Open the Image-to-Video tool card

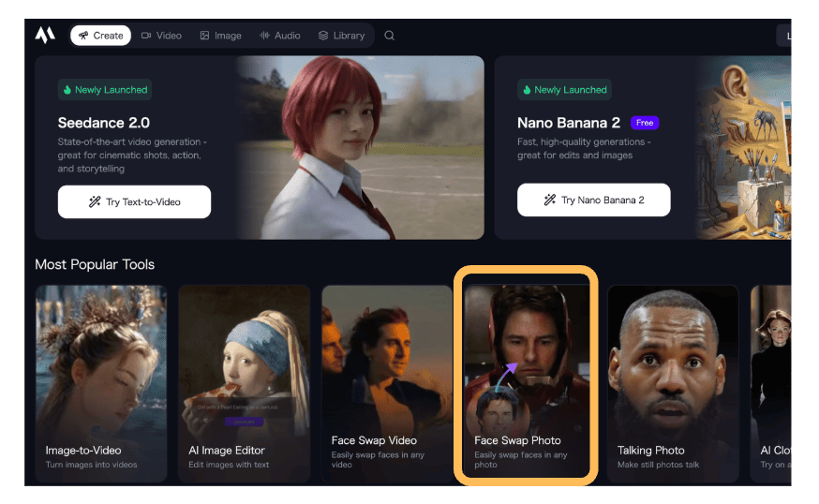101,383
